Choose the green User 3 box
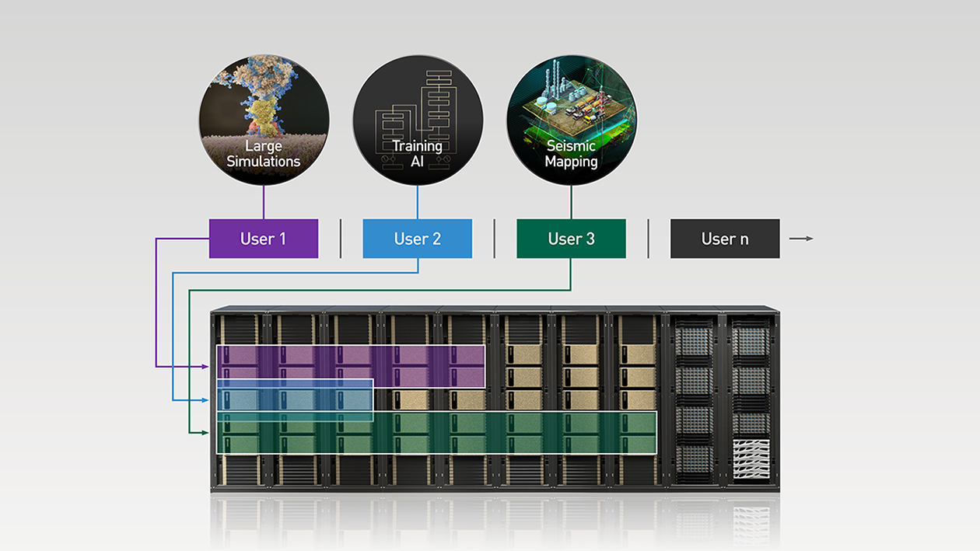 click(x=572, y=239)
